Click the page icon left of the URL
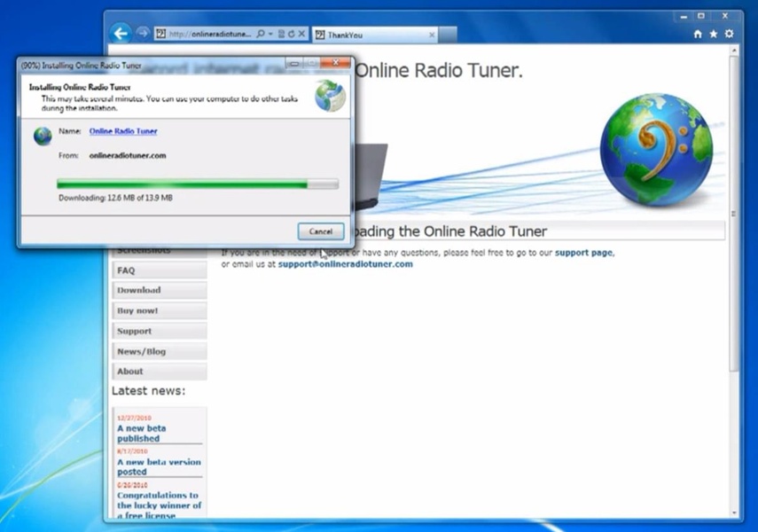This screenshot has height=532, width=758. pyautogui.click(x=161, y=34)
